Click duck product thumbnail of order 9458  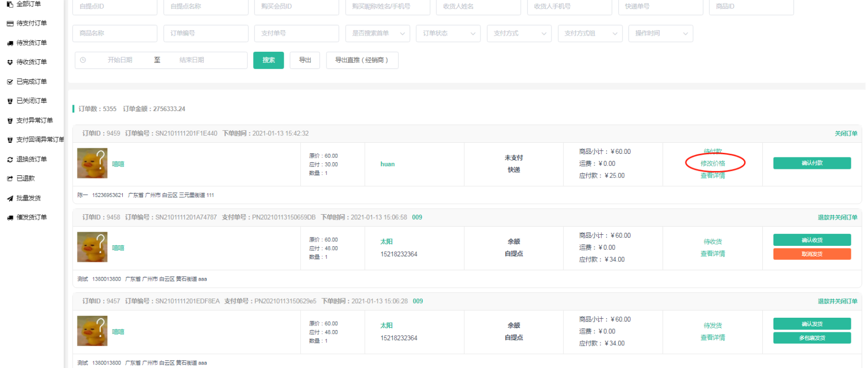92,247
